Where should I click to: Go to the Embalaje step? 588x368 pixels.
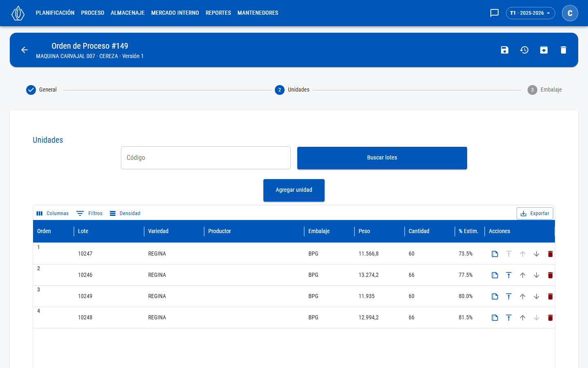545,90
